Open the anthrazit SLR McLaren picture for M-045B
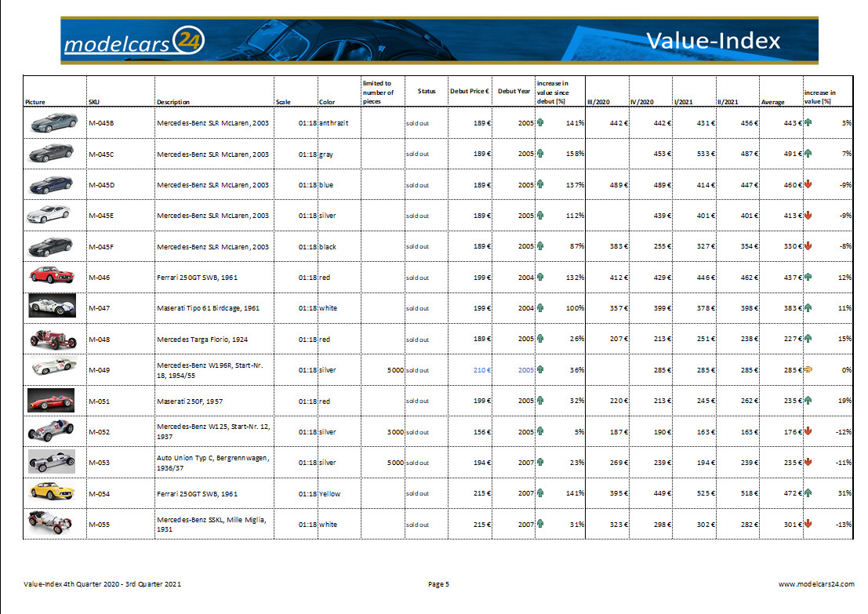Screen dimensions: 868x614 53,122
